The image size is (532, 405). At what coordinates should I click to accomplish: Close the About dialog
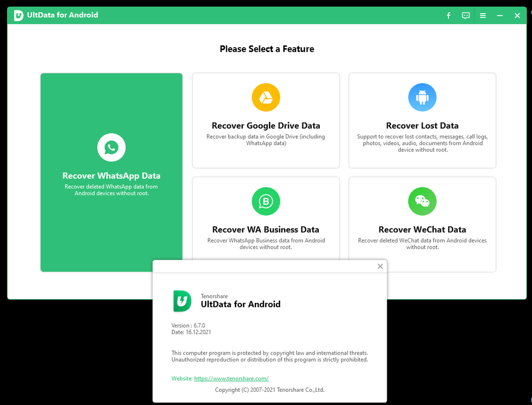click(x=380, y=266)
